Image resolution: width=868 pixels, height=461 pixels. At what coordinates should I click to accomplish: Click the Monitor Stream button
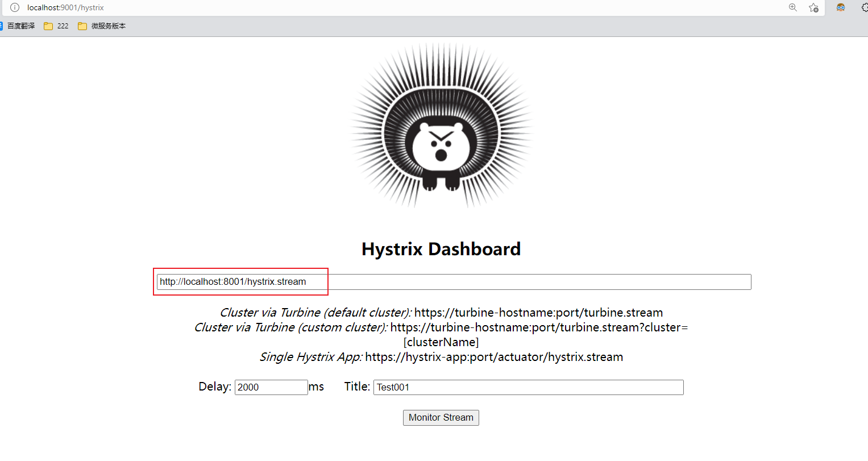[x=441, y=417]
